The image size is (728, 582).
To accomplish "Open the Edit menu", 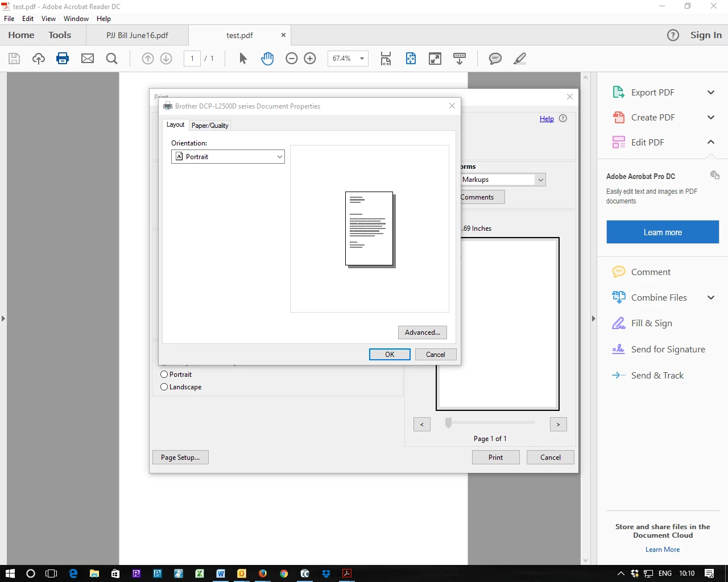I will pyautogui.click(x=28, y=19).
